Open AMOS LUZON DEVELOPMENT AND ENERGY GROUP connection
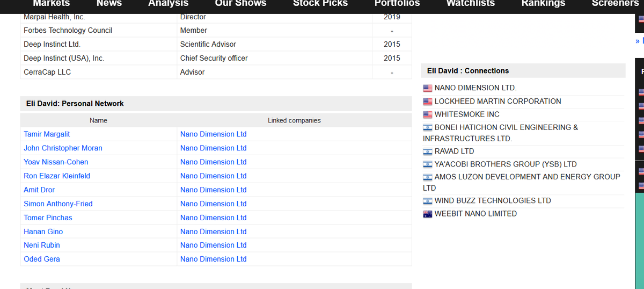This screenshot has width=644, height=289. tap(522, 183)
